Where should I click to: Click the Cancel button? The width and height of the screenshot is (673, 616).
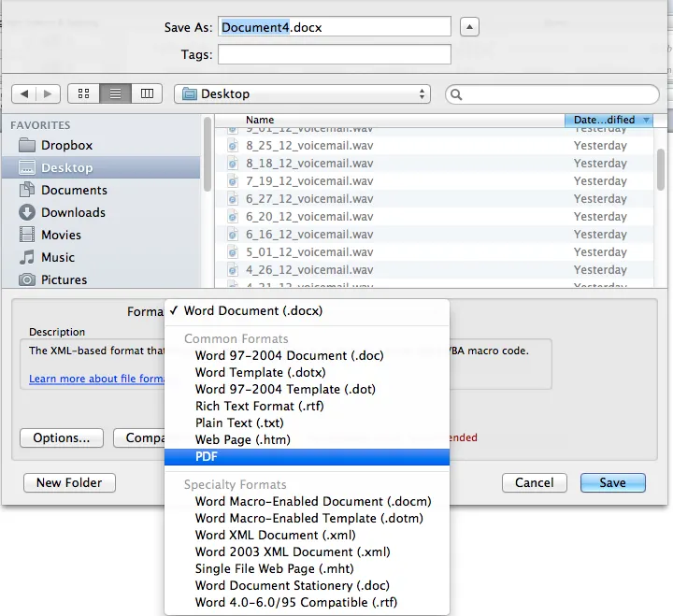click(x=535, y=483)
